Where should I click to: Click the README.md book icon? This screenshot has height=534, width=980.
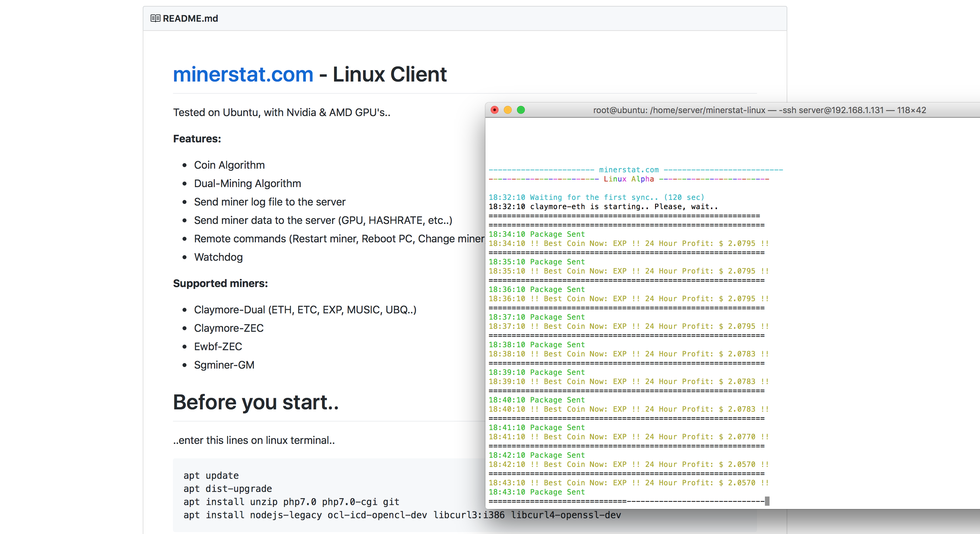(155, 18)
